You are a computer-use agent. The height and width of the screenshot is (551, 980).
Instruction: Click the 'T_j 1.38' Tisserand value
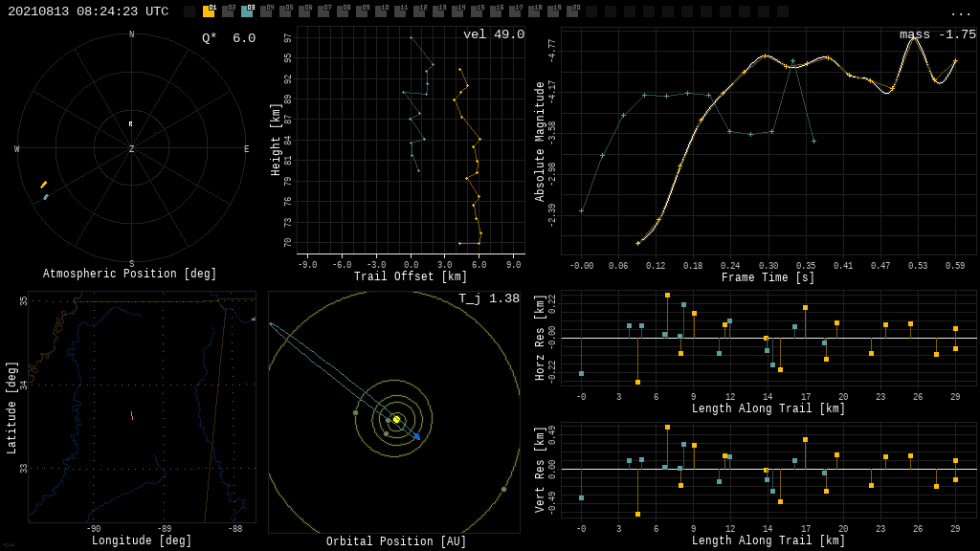point(489,298)
